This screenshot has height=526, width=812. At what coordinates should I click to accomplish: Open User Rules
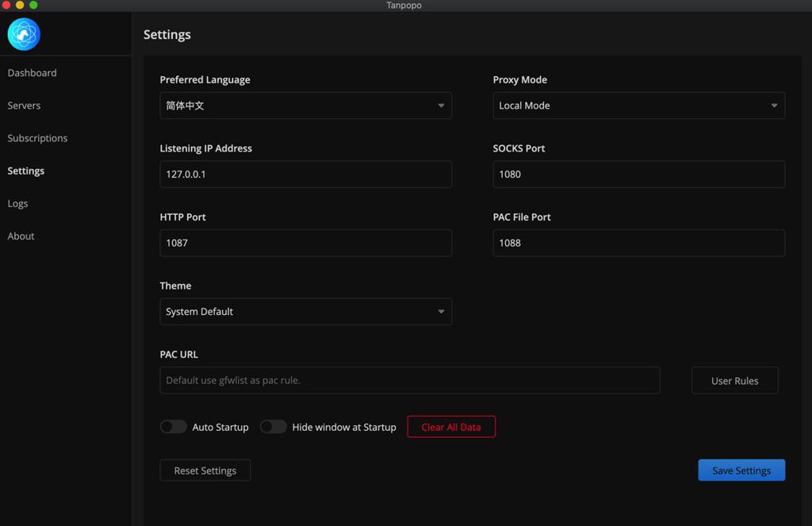[734, 381]
